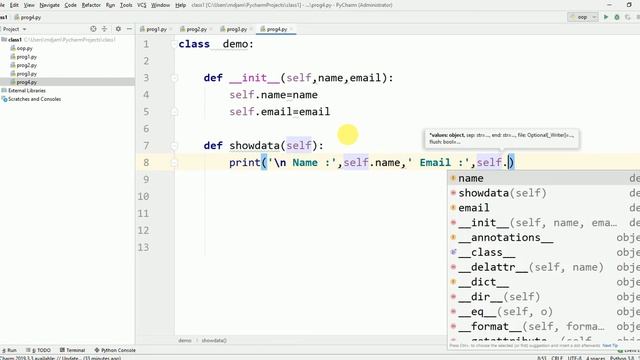
Task: Select class1 project root in tree
Action: click(15, 40)
